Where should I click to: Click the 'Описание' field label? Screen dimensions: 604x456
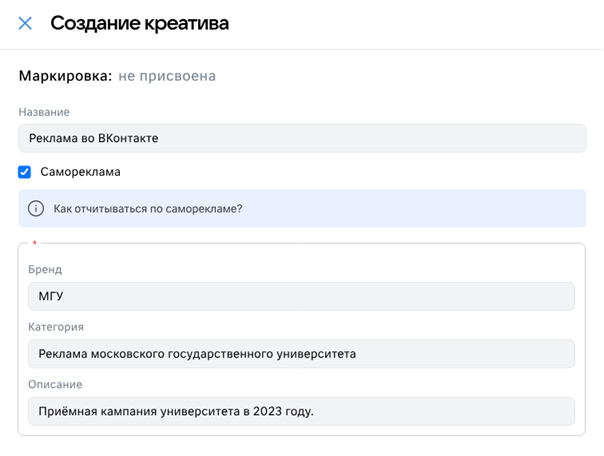[55, 384]
